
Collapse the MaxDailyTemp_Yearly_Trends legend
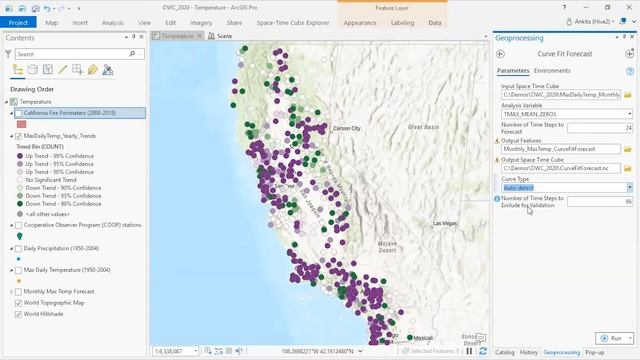(11, 136)
